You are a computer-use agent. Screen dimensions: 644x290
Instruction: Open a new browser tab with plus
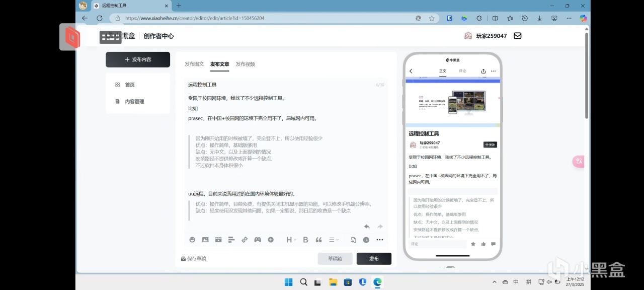point(179,6)
